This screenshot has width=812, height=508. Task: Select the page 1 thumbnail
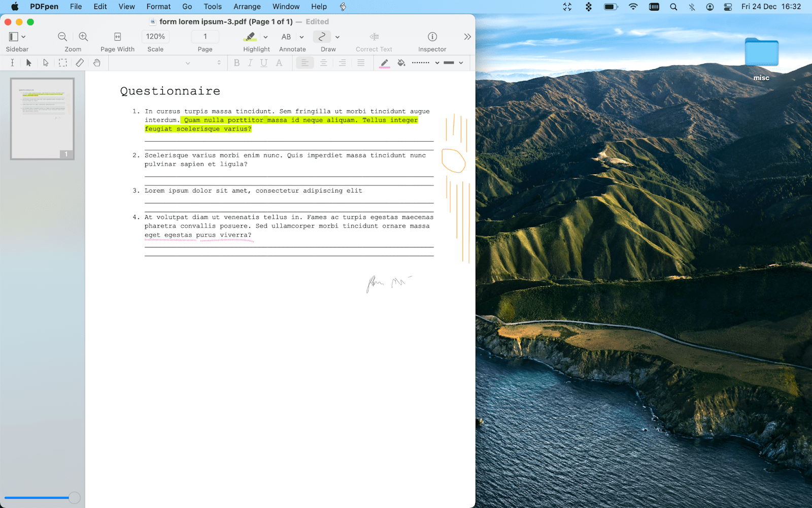tap(42, 118)
